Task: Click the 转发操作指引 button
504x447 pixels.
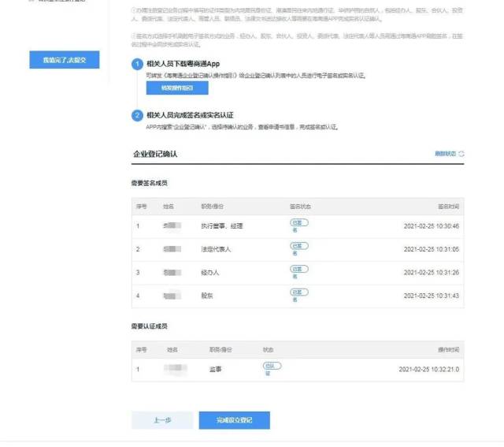Action: [177, 88]
